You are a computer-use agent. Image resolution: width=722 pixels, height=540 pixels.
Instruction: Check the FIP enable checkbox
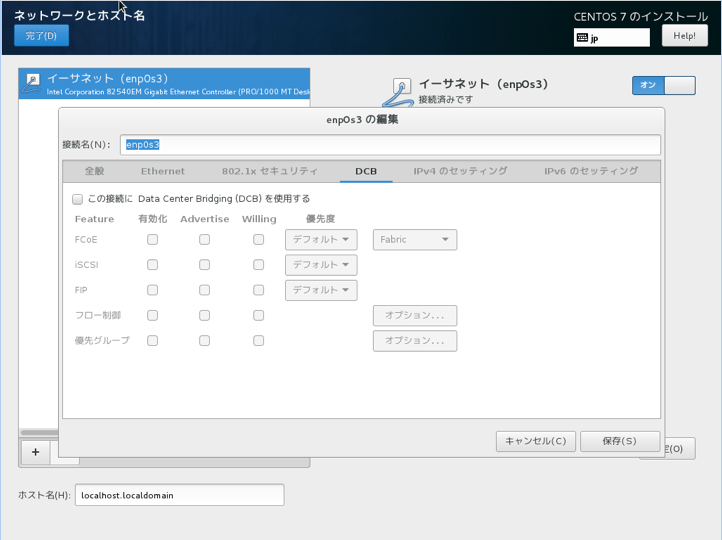[152, 290]
